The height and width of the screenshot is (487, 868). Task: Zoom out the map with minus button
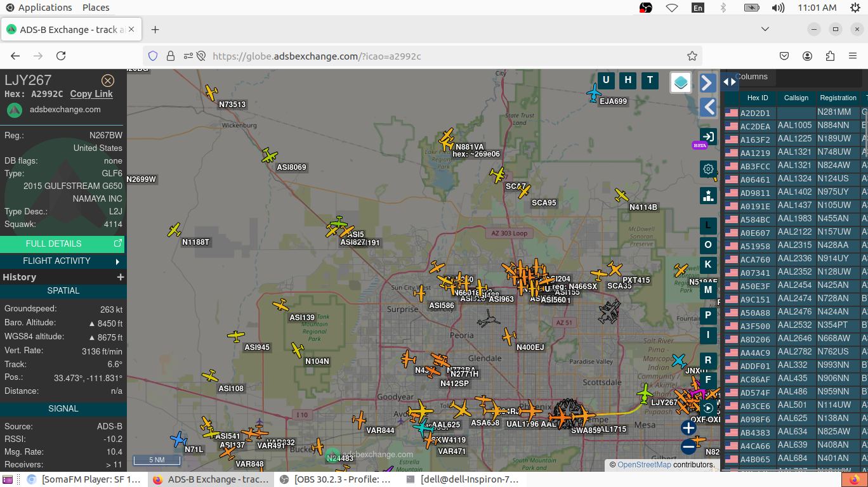coord(688,447)
